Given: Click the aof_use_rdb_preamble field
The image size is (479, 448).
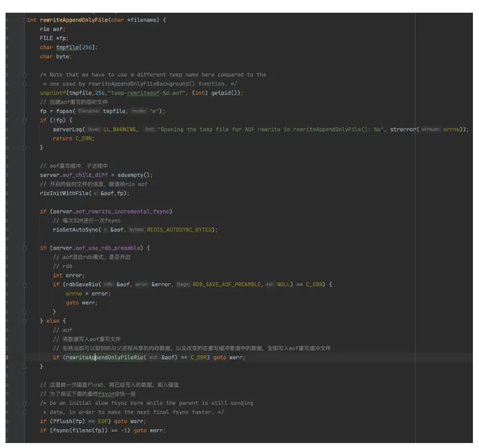Looking at the screenshot, I should (108, 248).
